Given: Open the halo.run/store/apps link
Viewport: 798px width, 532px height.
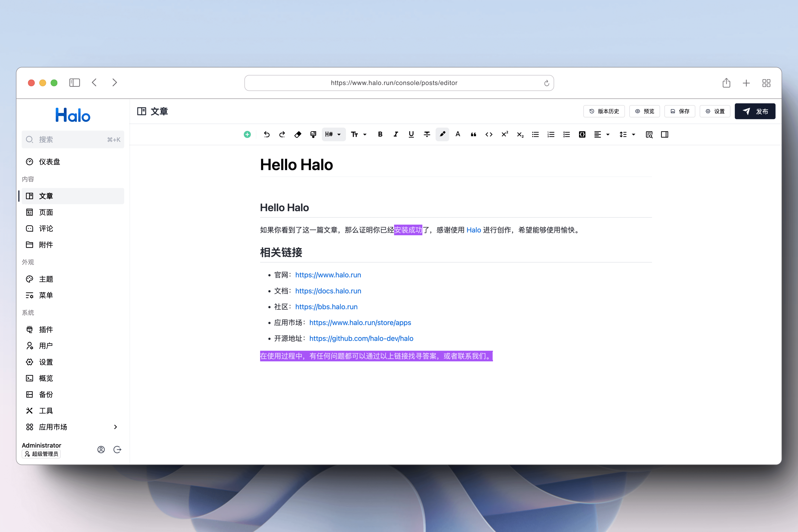Looking at the screenshot, I should click(x=360, y=323).
